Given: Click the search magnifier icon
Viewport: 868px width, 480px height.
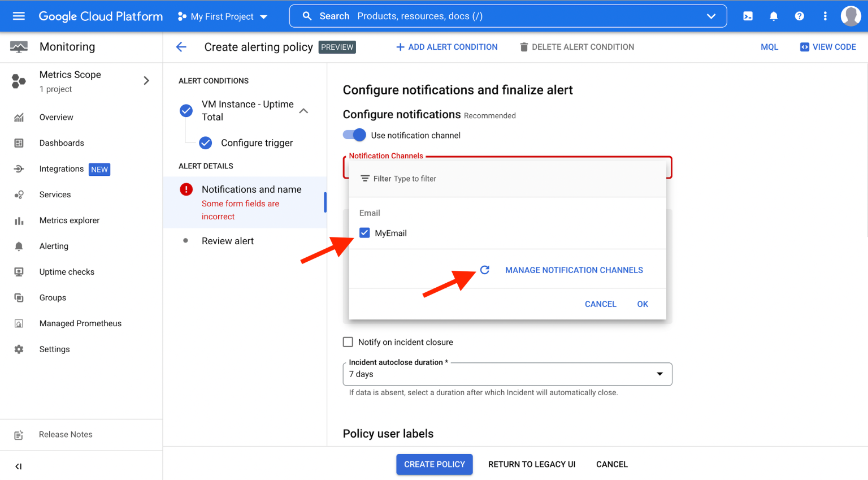Looking at the screenshot, I should pos(307,16).
